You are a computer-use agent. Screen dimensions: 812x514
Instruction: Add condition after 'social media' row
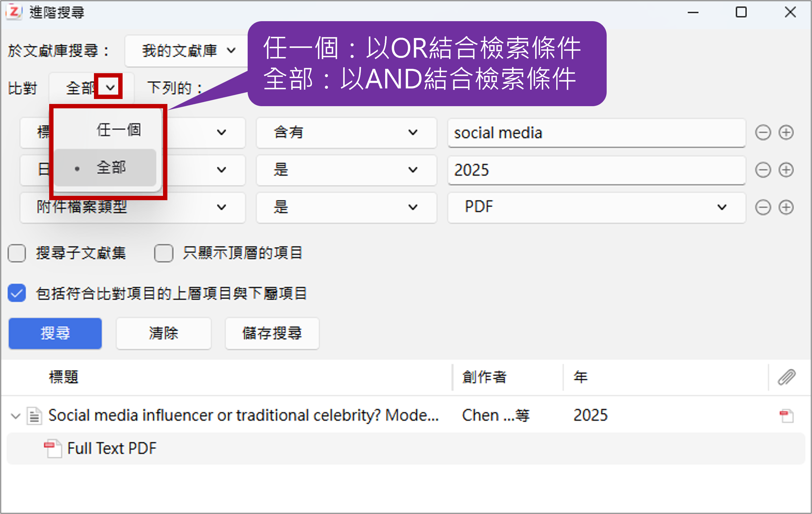click(x=786, y=133)
